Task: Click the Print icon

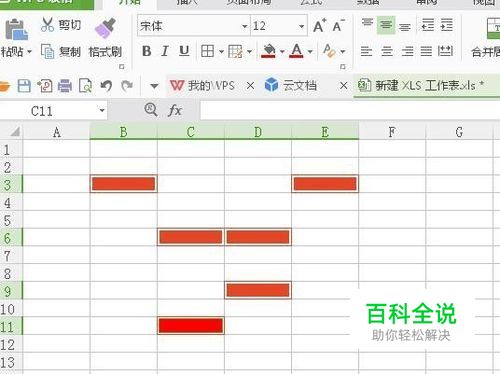Action: click(65, 86)
